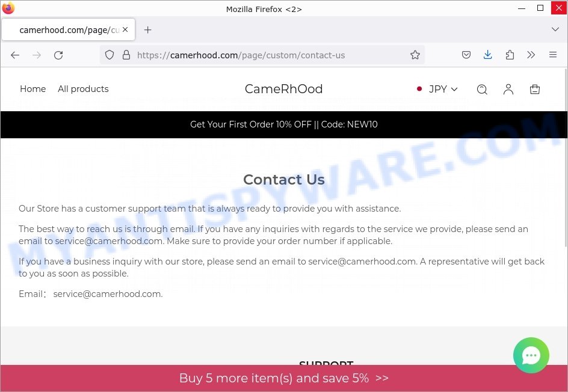Click the CameRhOod store logo
This screenshot has width=568, height=392.
(x=283, y=89)
